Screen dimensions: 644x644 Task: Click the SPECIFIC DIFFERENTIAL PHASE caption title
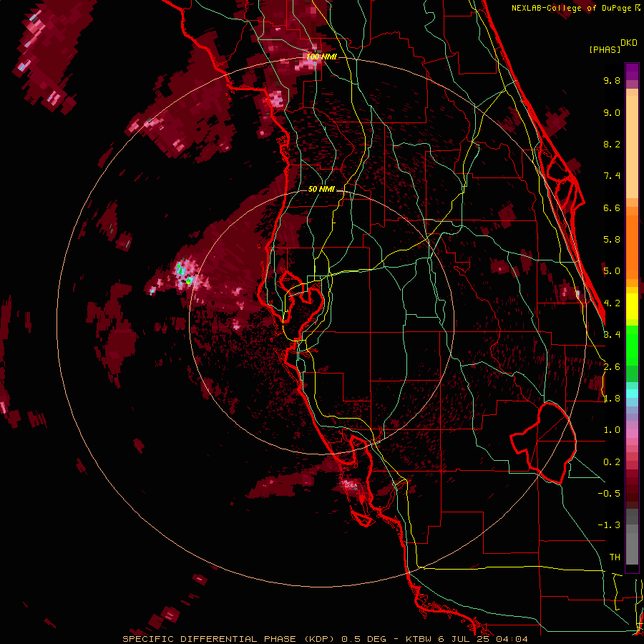coord(209,639)
